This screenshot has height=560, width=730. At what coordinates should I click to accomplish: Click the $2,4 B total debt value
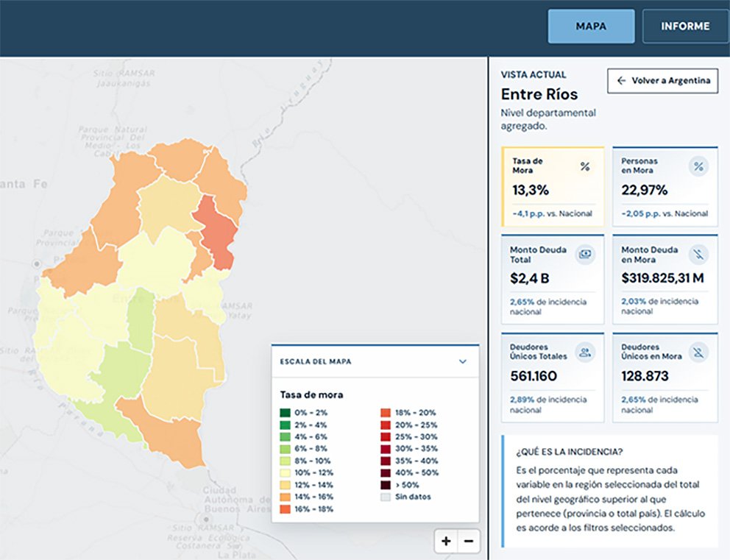[x=529, y=278]
